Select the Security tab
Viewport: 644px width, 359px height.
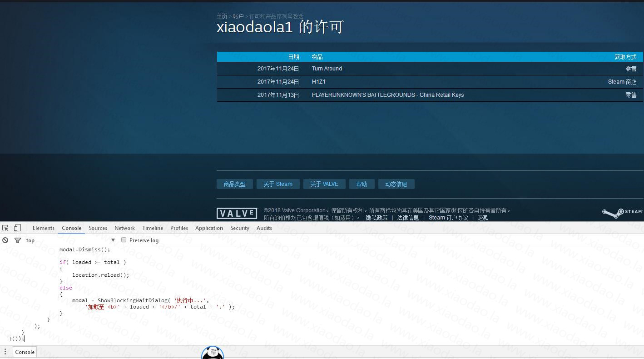point(240,228)
